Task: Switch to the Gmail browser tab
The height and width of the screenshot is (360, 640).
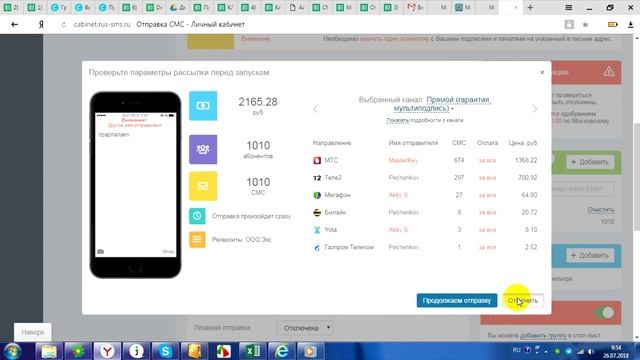Action: (x=416, y=7)
